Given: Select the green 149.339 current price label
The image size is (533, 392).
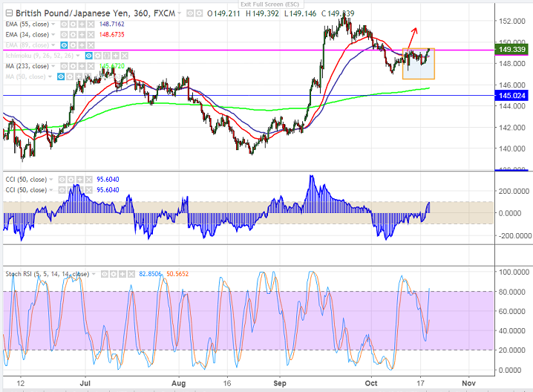Looking at the screenshot, I should pyautogui.click(x=511, y=50).
